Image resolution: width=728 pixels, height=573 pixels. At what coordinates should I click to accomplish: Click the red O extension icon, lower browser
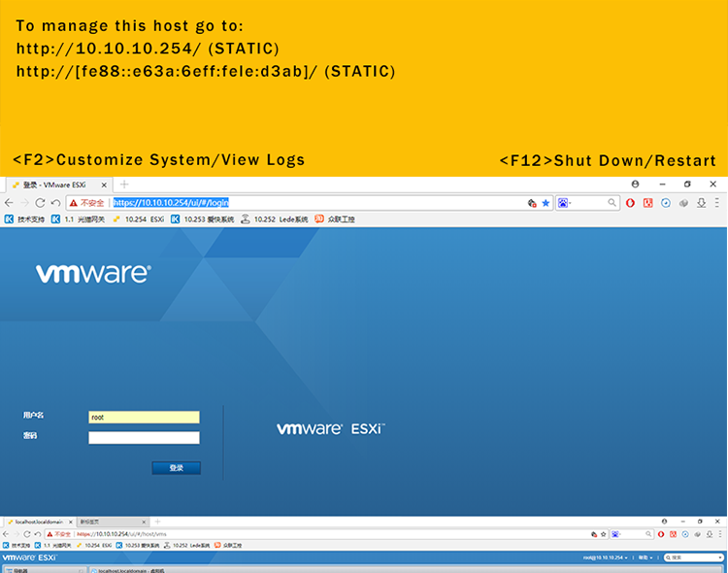pyautogui.click(x=661, y=534)
